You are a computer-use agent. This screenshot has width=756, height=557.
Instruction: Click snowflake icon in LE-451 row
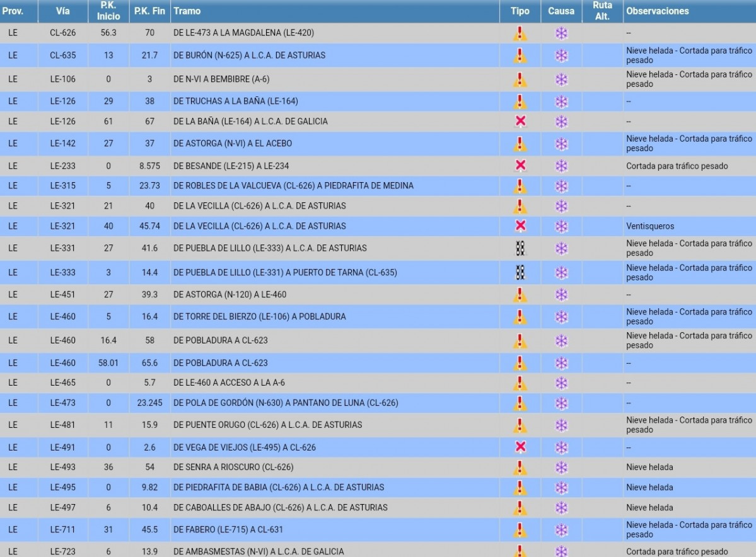click(x=561, y=295)
